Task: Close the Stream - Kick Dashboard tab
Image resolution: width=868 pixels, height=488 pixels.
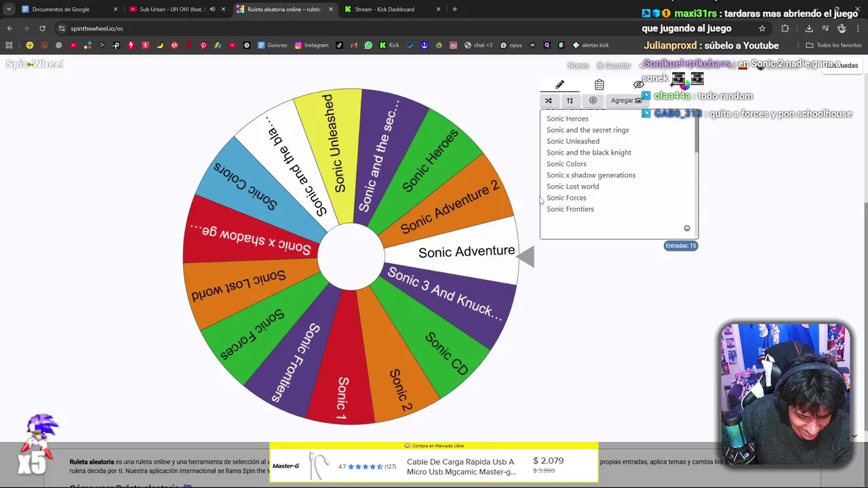Action: pyautogui.click(x=438, y=9)
